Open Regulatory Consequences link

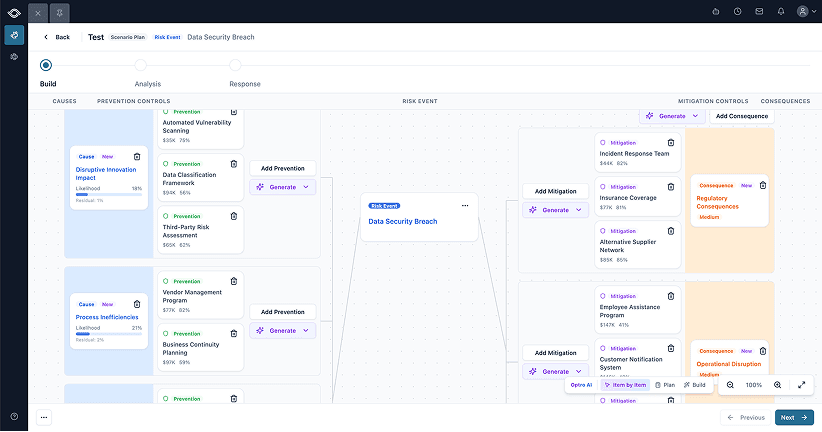pos(718,202)
